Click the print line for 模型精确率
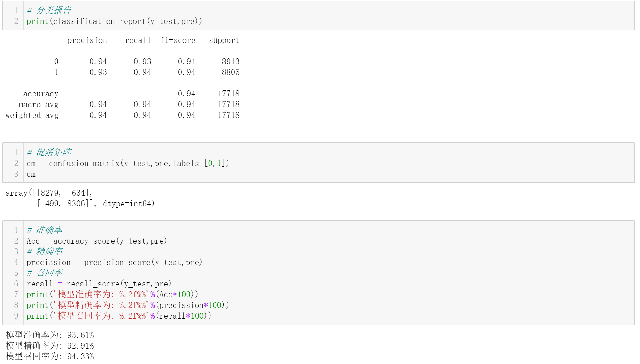 (127, 305)
